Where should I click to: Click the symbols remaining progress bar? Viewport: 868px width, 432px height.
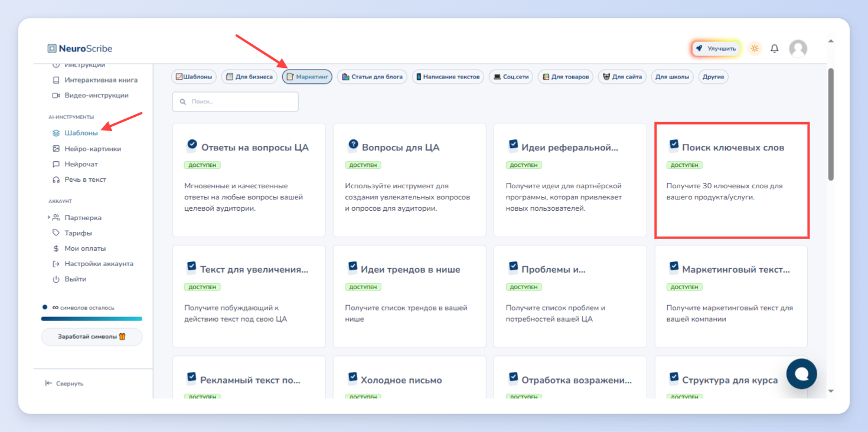(x=92, y=319)
